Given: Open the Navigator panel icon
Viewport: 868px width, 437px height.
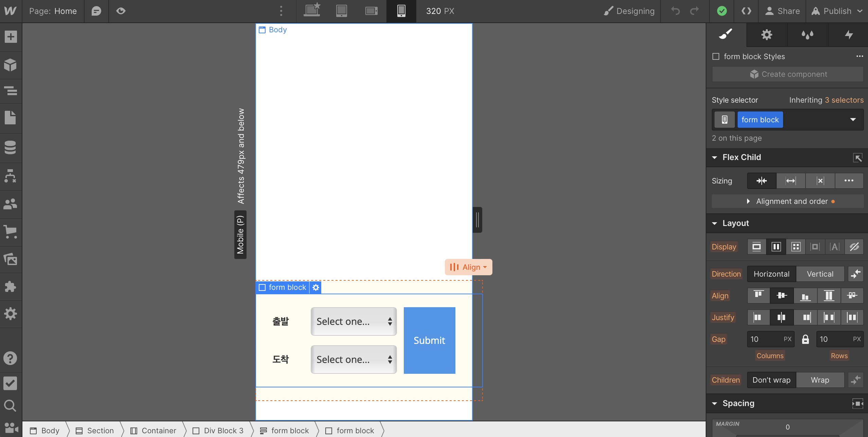Looking at the screenshot, I should 11,91.
